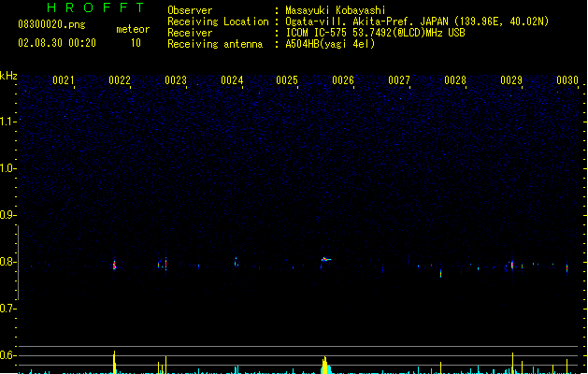Click time marker 0026
Viewport: 588px width, 374px height.
tap(343, 80)
